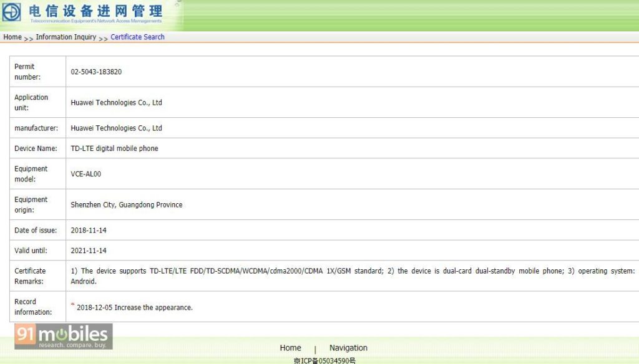Screen dimensions: 639x364
Task: Select equipment model VCE-AL00
Action: [85, 174]
